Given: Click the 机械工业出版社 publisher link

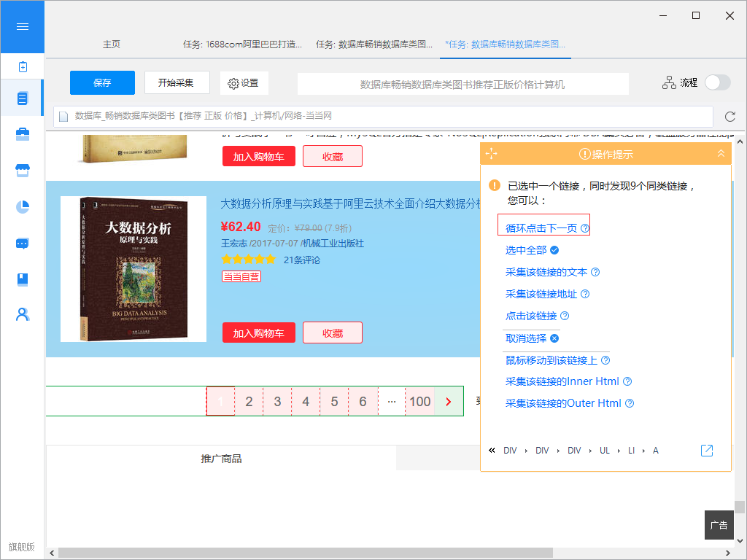Looking at the screenshot, I should point(333,244).
